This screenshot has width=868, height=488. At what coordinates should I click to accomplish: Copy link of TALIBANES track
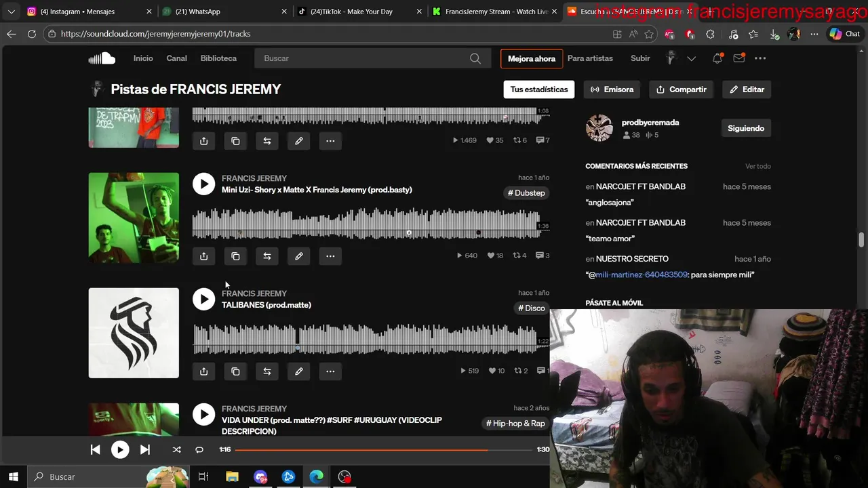[x=235, y=371]
